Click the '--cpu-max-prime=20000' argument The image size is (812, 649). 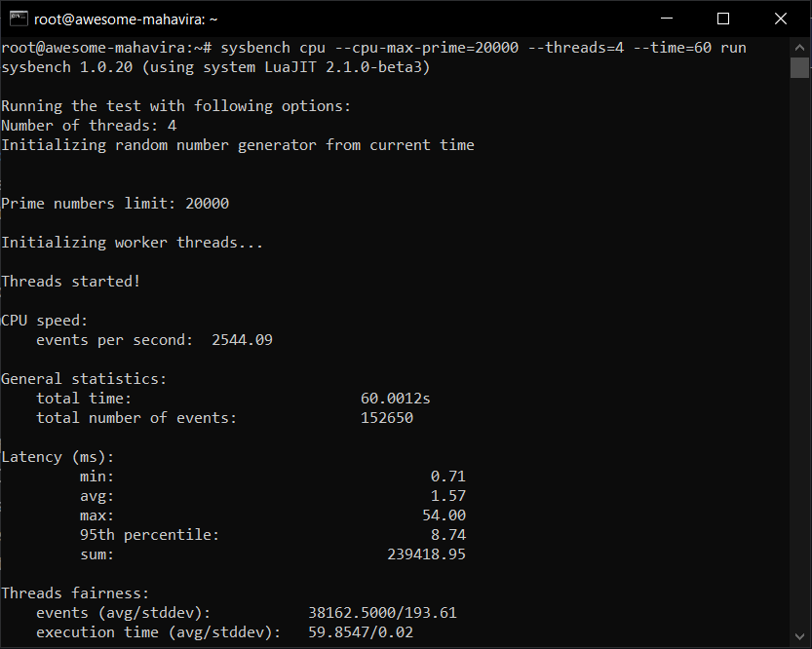click(x=427, y=48)
